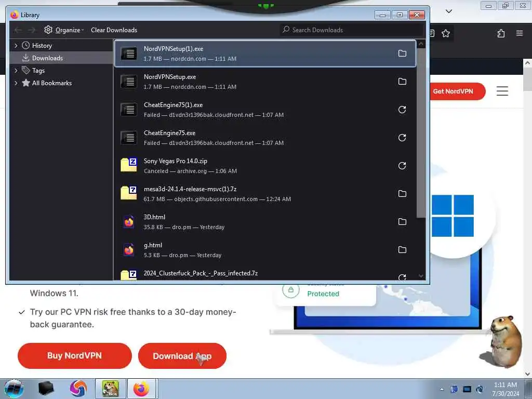This screenshot has height=399, width=532.
Task: Click the Sony Vegas Pro zip file icon
Action: (129, 165)
